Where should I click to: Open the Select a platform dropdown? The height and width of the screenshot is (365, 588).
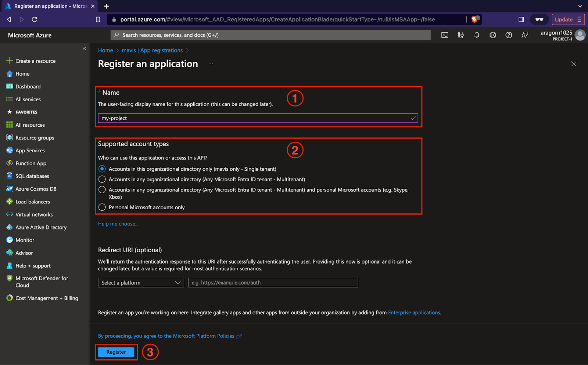[141, 282]
